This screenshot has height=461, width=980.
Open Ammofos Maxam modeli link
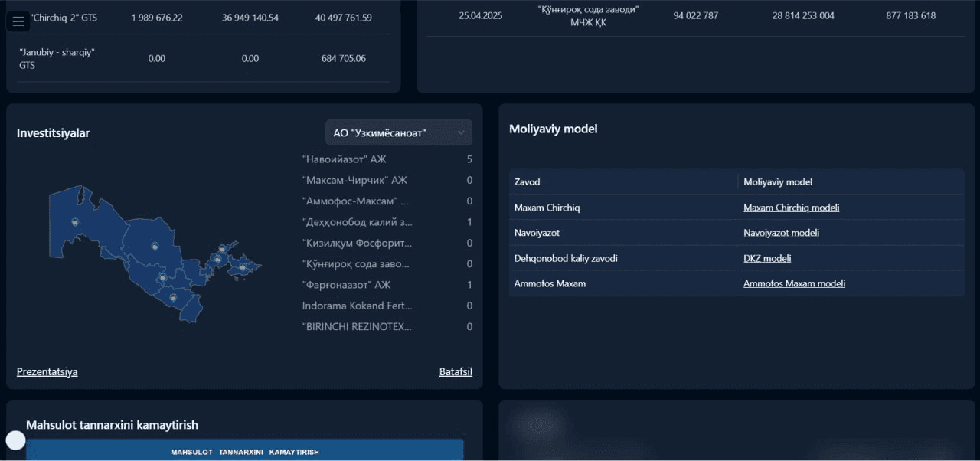795,283
